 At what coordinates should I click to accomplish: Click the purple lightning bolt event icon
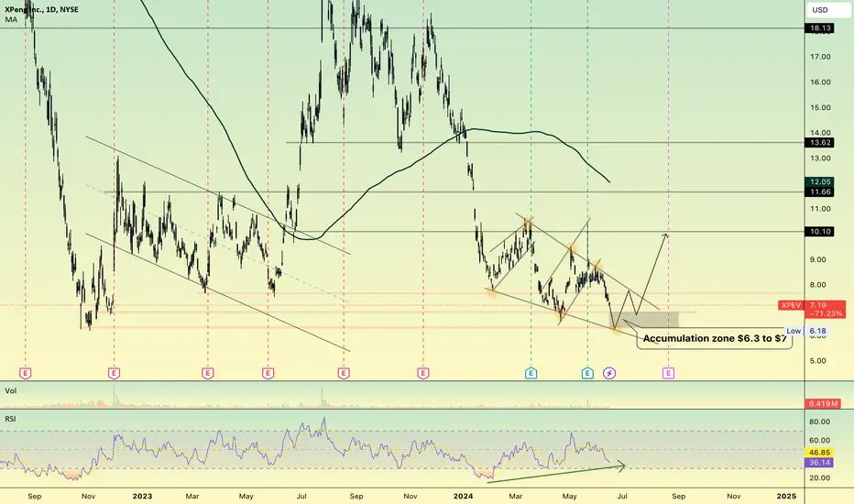point(609,373)
